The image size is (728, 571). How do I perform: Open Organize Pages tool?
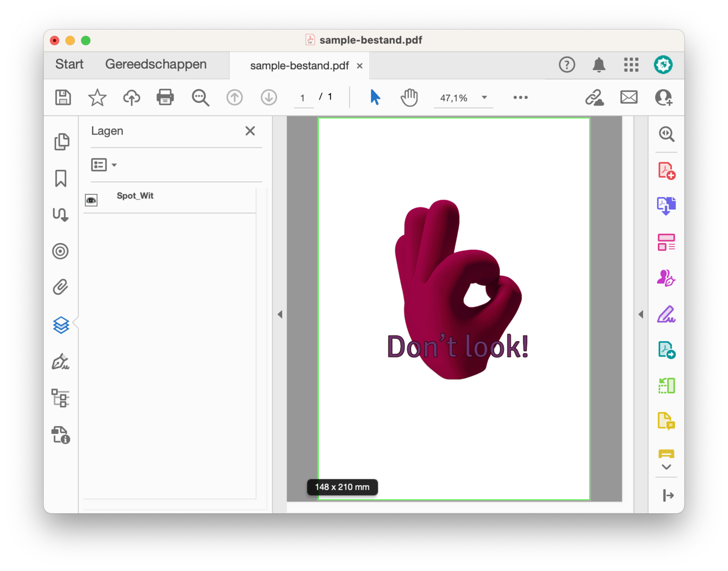667,242
